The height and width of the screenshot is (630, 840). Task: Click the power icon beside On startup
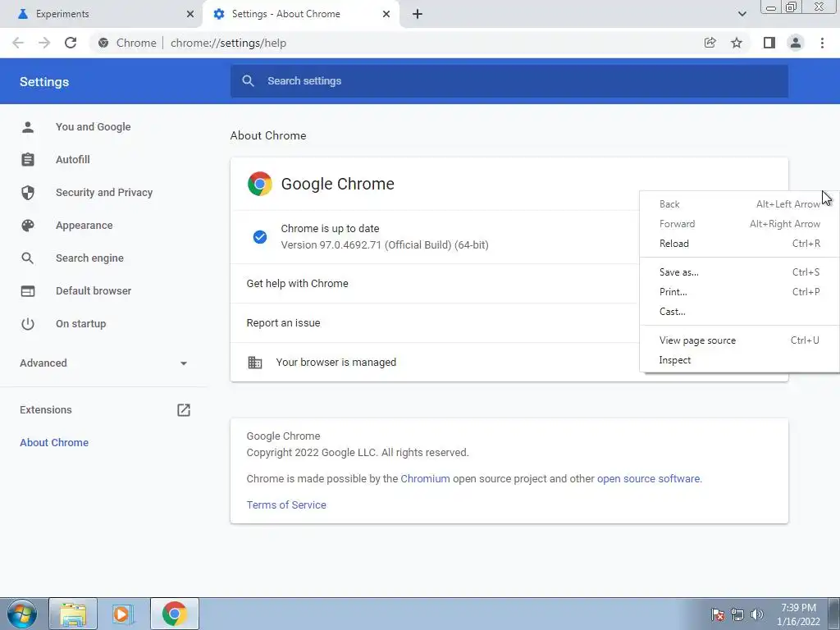tap(28, 323)
